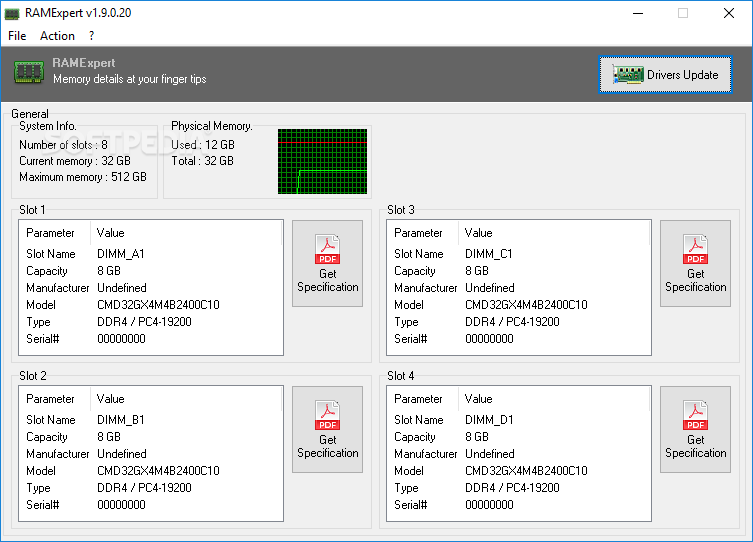Click the Drivers Update button
Image resolution: width=753 pixels, height=542 pixels.
click(x=666, y=74)
